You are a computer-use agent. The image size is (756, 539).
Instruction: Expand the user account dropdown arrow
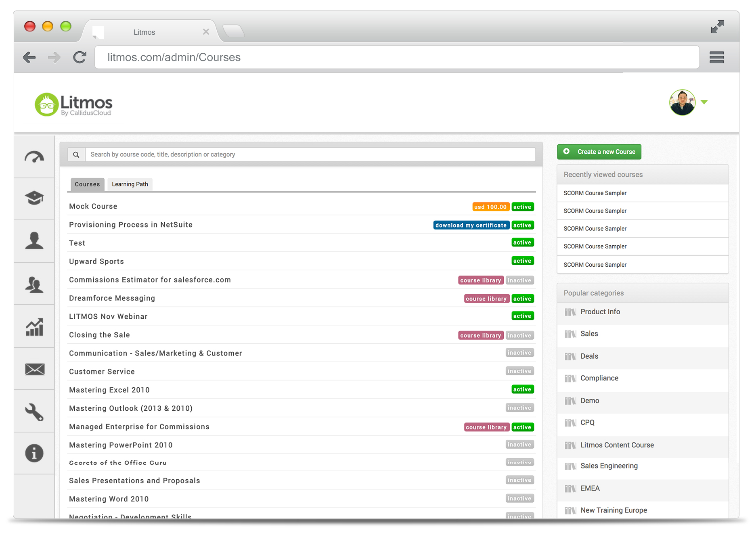[704, 102]
